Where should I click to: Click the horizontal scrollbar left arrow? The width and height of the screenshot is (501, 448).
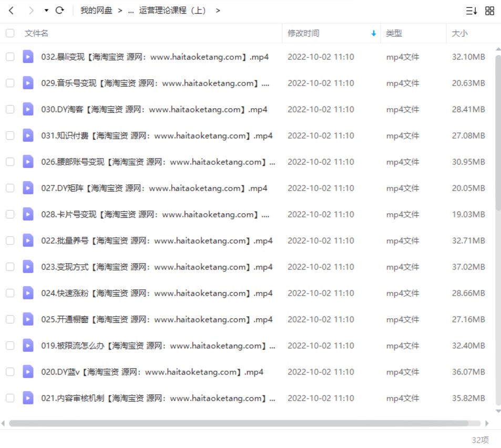pyautogui.click(x=3, y=423)
